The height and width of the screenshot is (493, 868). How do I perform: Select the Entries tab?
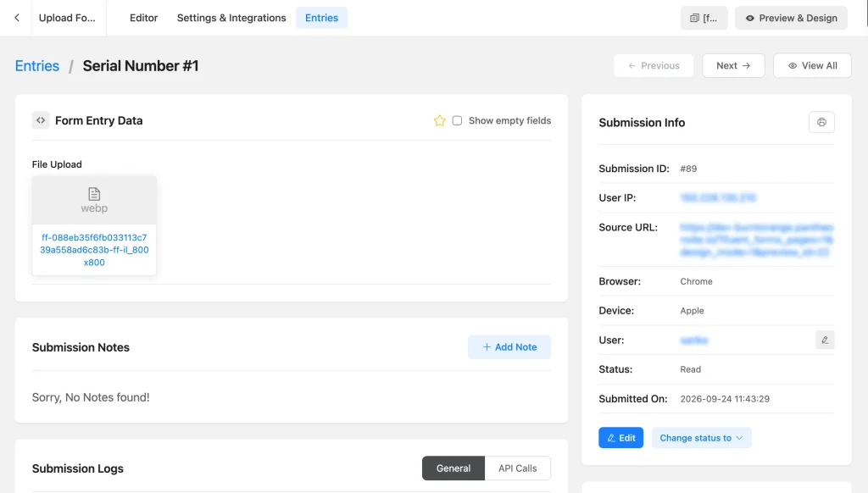[x=321, y=18]
